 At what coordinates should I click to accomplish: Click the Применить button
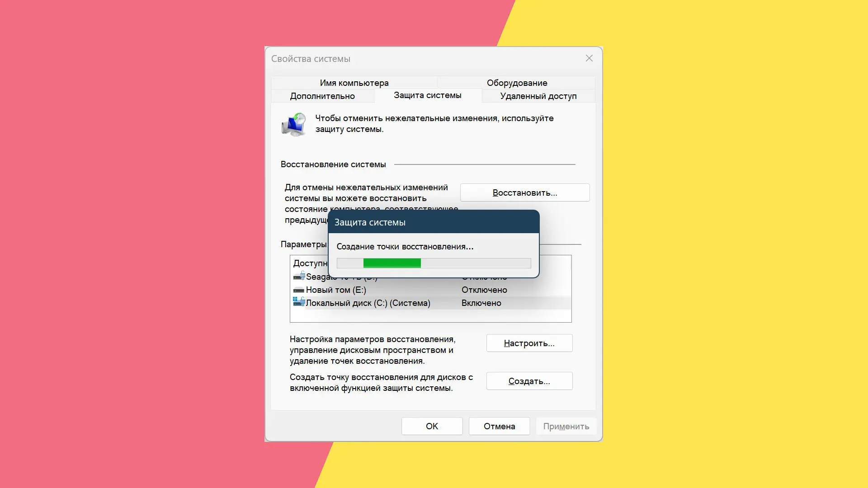click(566, 426)
